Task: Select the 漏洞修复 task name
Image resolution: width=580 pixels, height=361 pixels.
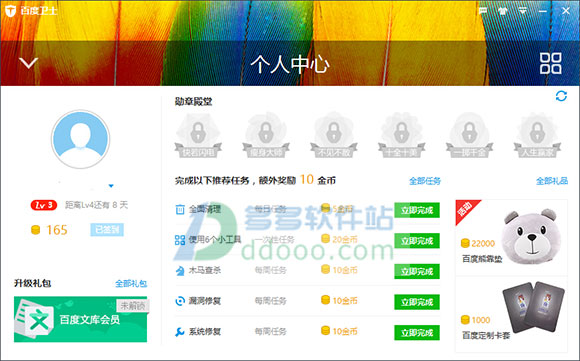Action: pos(205,301)
